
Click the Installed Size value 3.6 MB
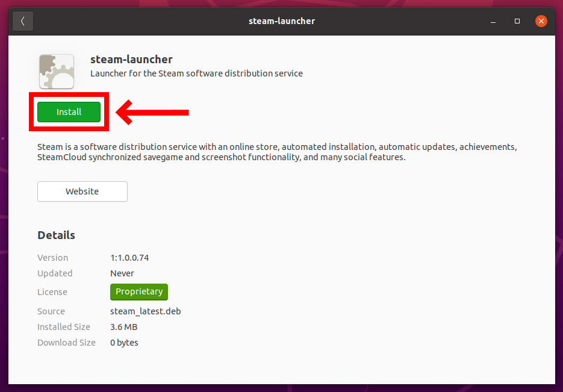point(124,327)
